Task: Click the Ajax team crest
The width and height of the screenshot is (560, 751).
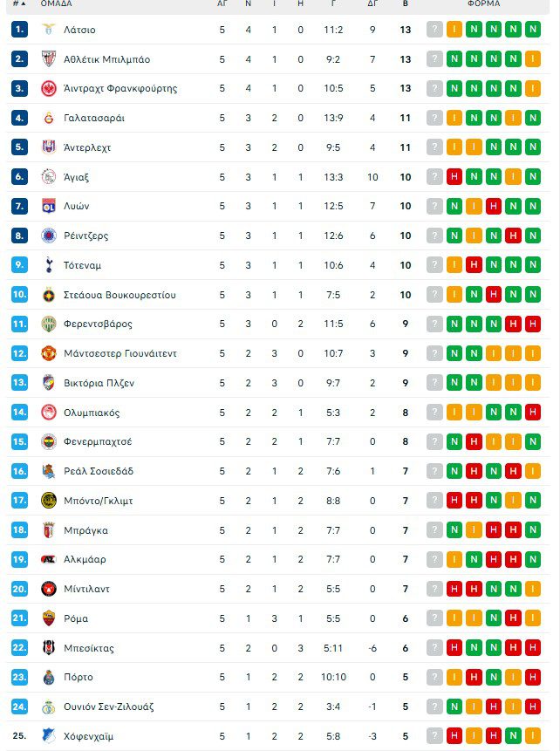Action: [48, 177]
